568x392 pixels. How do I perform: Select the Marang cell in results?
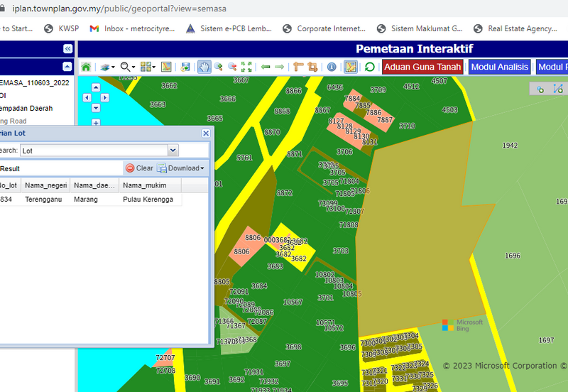tap(86, 200)
